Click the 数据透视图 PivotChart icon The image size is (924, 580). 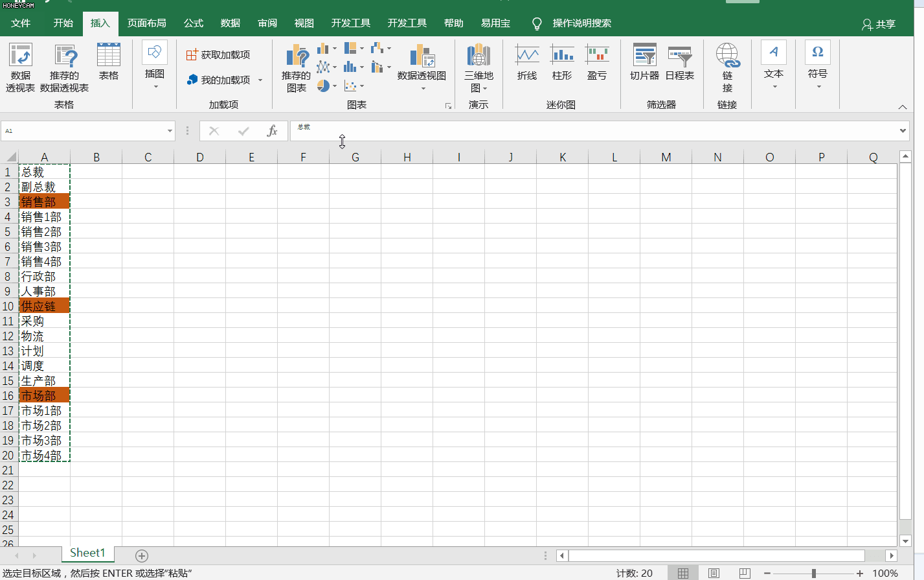[422, 56]
